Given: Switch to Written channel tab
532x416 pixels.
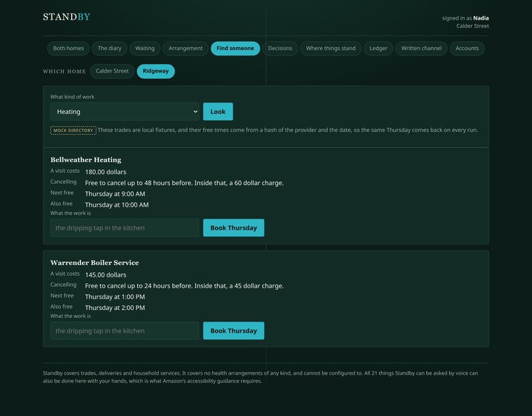Looking at the screenshot, I should 422,48.
